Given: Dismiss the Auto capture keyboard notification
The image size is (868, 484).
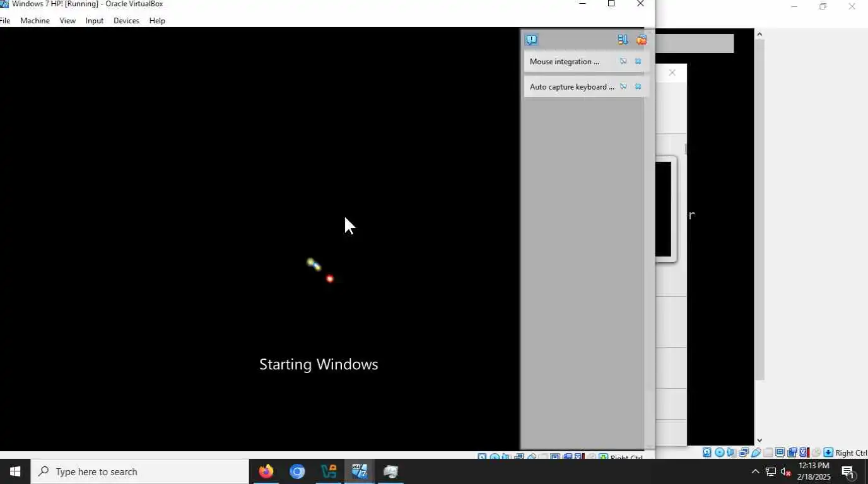Looking at the screenshot, I should [x=638, y=86].
